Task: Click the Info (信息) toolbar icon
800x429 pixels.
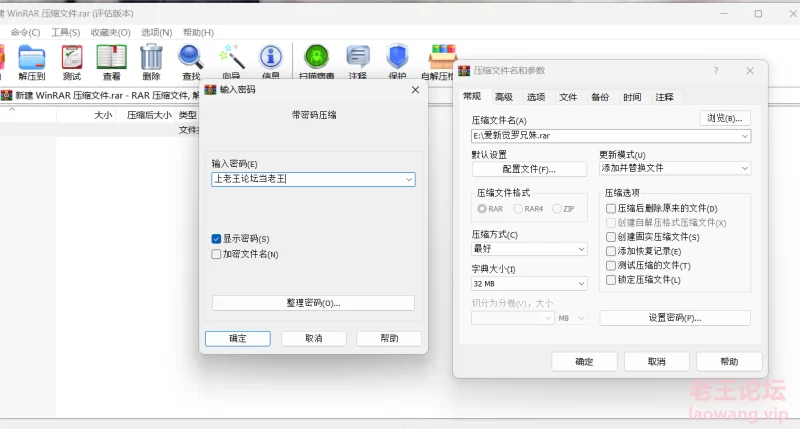Action: pos(271,60)
